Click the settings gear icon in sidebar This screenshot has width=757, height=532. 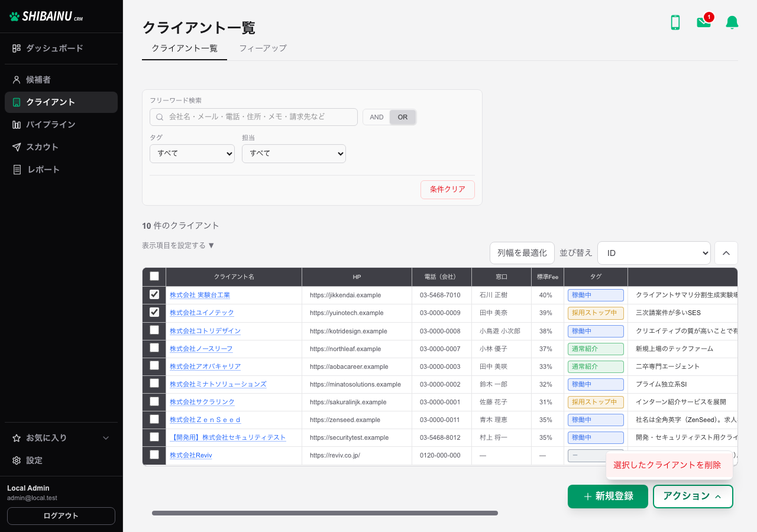tap(17, 460)
